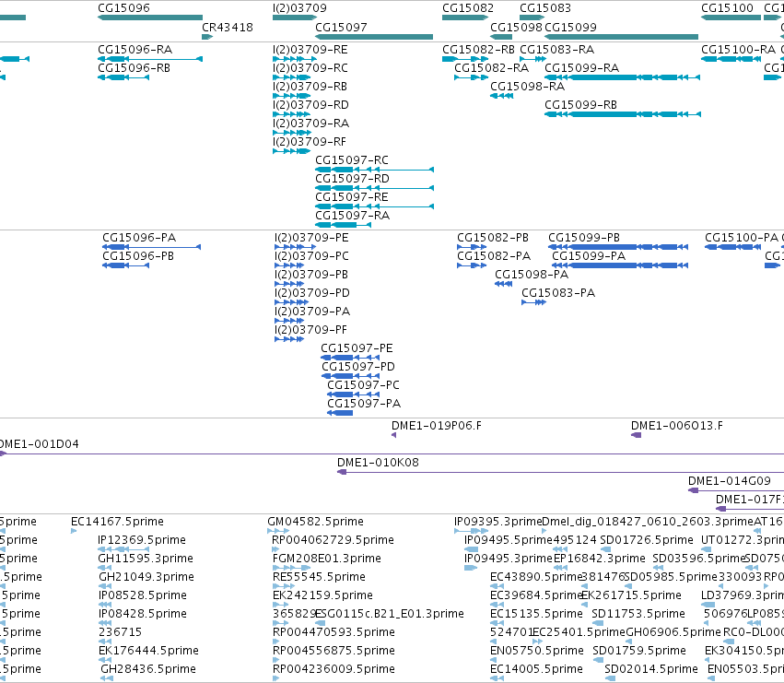
Task: Open transcript CG15082-RA
Action: click(492, 68)
